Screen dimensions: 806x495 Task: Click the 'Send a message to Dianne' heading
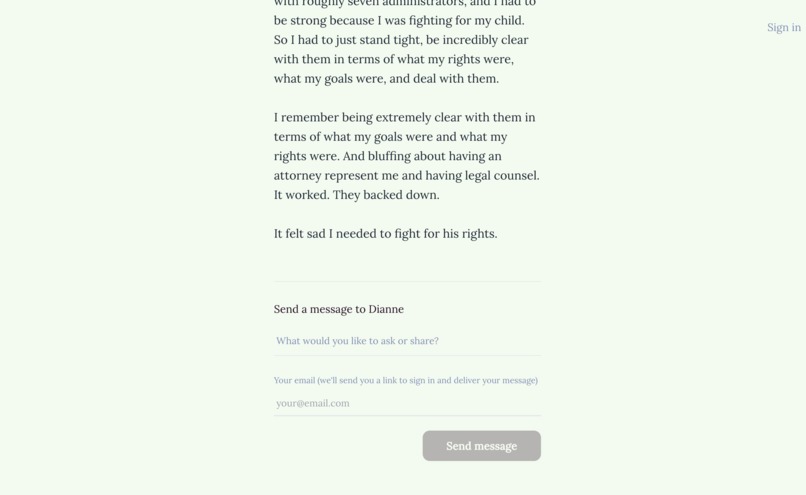(x=339, y=309)
